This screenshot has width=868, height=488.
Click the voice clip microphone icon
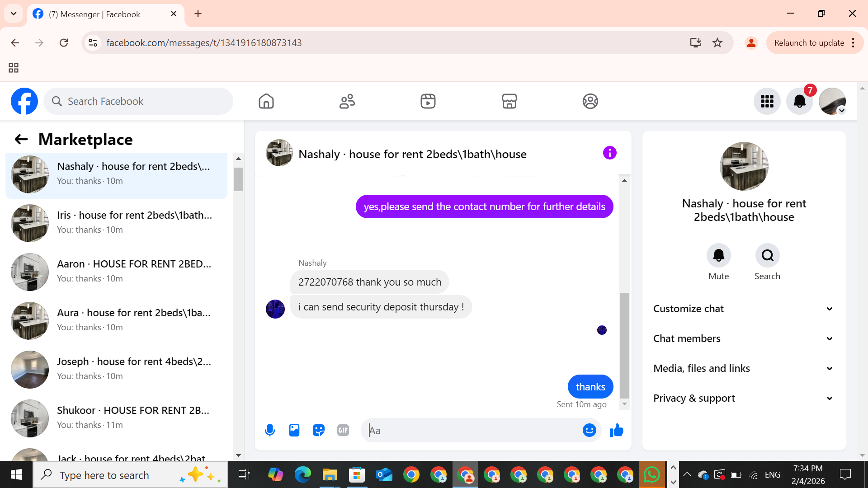[x=270, y=430]
